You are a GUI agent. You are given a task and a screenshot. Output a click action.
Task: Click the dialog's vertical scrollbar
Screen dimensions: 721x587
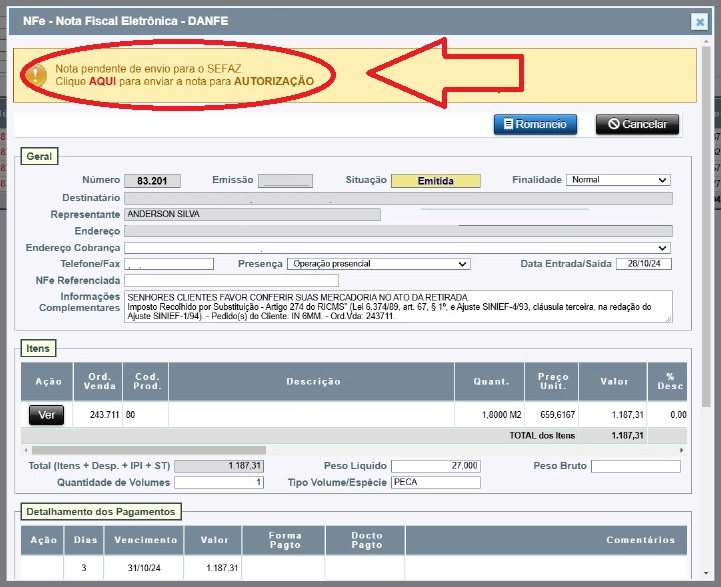coord(706,300)
